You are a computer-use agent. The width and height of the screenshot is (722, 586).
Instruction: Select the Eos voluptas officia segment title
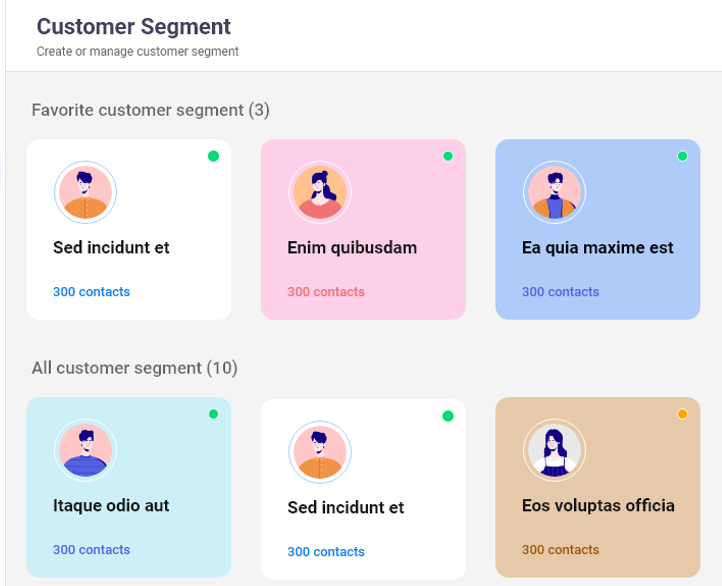click(x=598, y=505)
